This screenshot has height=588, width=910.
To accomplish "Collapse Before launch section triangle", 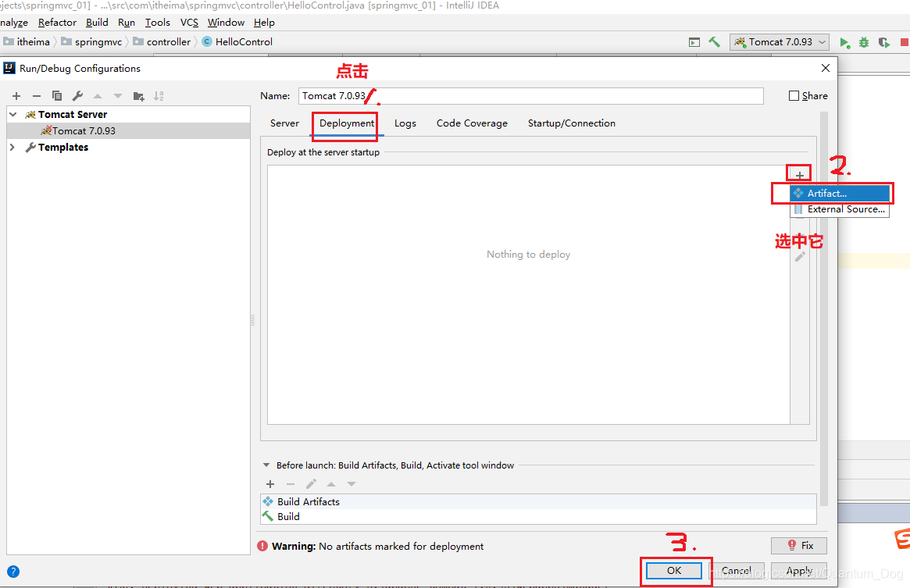I will 266,465.
